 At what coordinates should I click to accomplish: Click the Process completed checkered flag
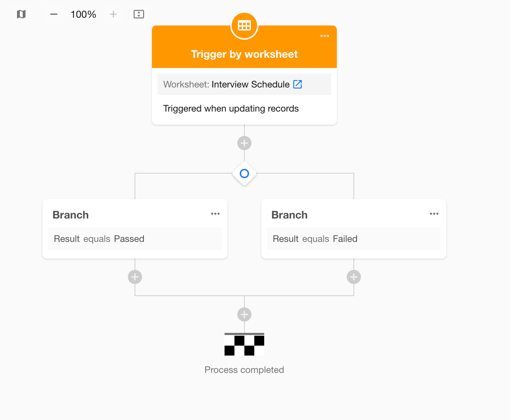point(244,345)
